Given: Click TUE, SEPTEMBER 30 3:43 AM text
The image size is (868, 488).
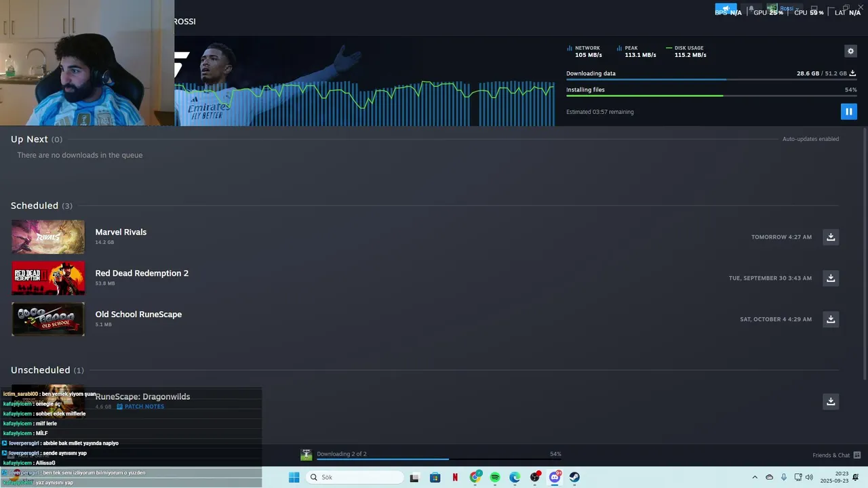Looking at the screenshot, I should pos(770,278).
